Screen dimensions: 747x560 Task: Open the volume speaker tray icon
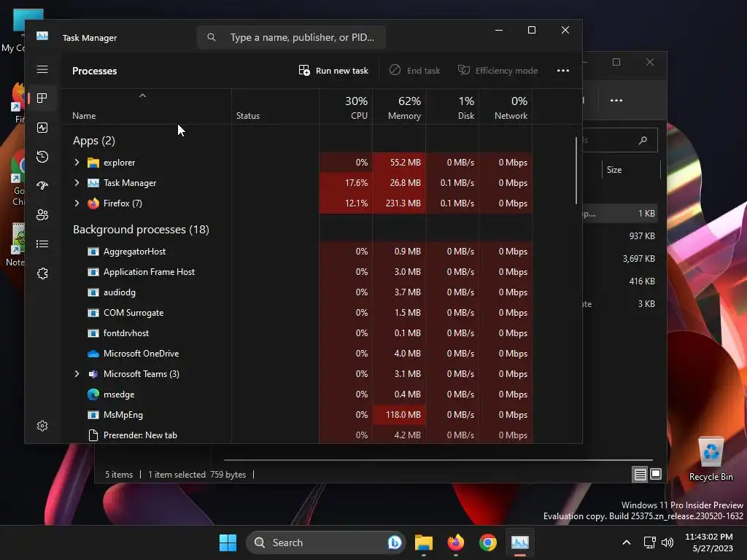[x=667, y=542]
